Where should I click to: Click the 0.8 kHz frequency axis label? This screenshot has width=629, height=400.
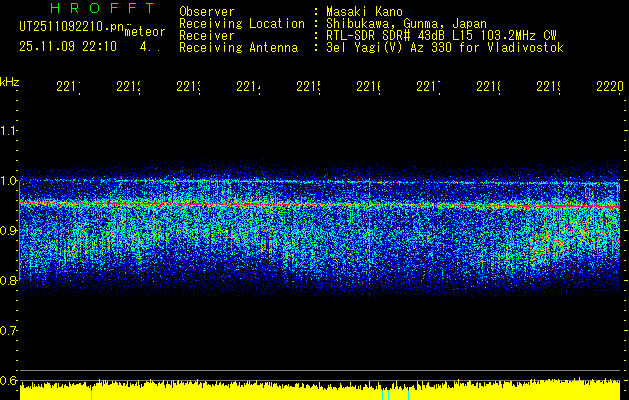(8, 280)
